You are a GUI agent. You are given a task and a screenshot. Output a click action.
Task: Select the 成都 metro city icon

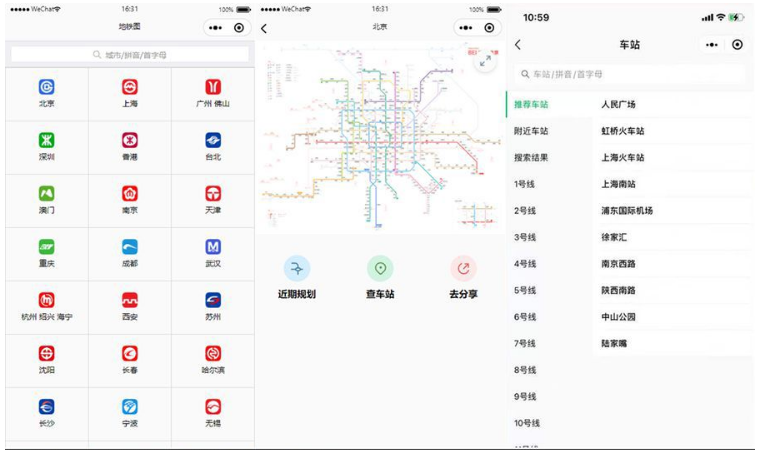pyautogui.click(x=130, y=247)
